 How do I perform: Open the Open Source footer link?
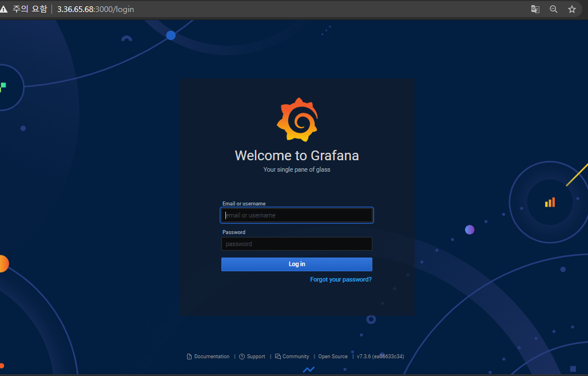point(333,357)
